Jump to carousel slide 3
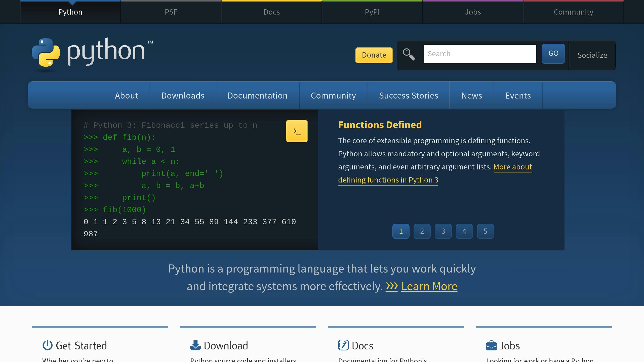This screenshot has width=644, height=362. [x=443, y=231]
